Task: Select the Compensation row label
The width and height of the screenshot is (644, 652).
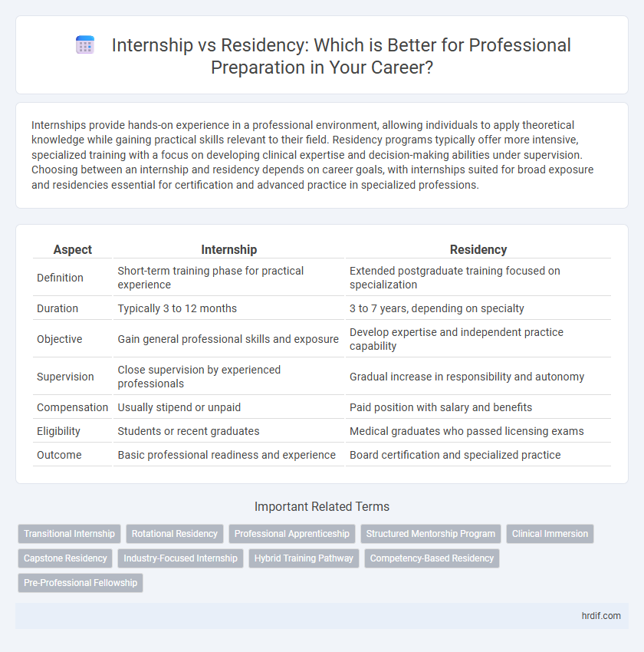Action: 72,407
